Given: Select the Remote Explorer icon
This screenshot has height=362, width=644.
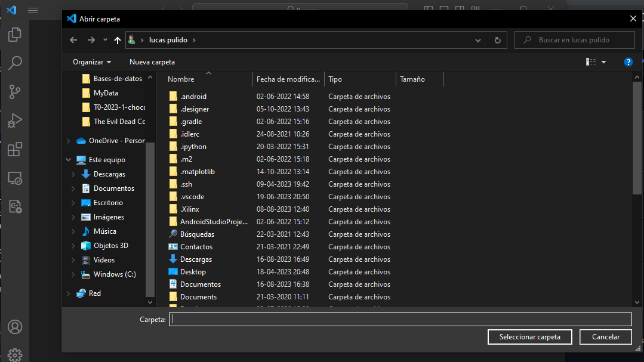Looking at the screenshot, I should coord(15,178).
